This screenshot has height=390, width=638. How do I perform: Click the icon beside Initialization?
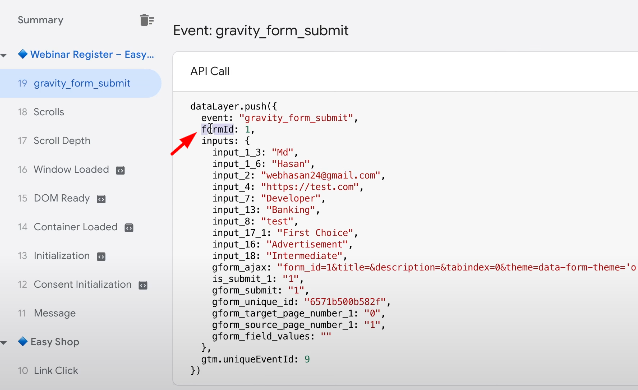pyautogui.click(x=101, y=256)
